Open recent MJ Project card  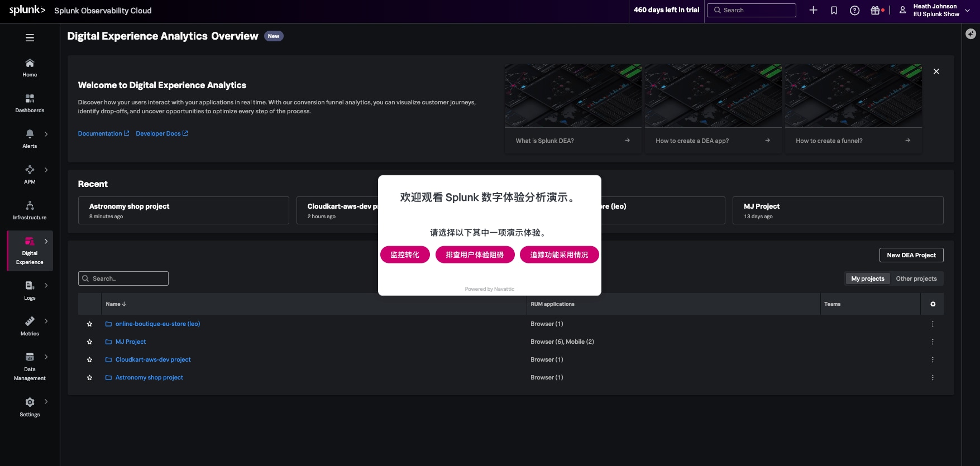[838, 210]
